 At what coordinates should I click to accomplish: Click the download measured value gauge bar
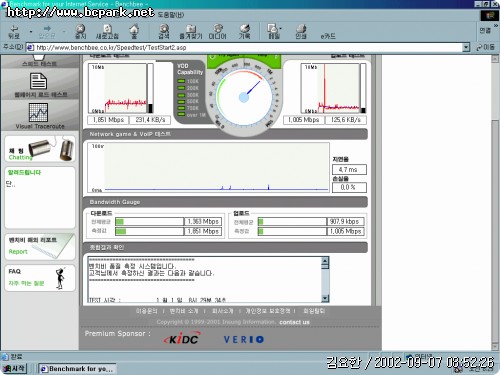[149, 231]
